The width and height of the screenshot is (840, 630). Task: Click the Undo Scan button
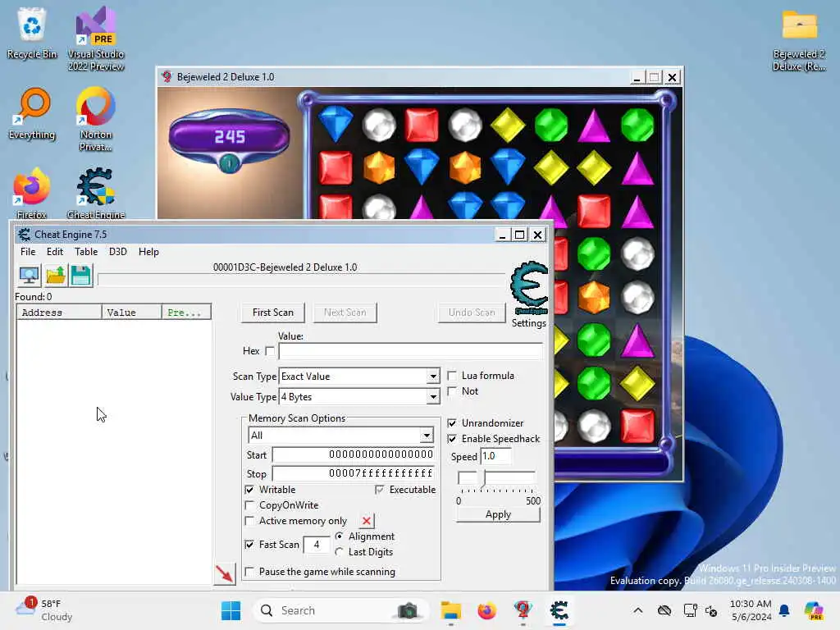[472, 313]
